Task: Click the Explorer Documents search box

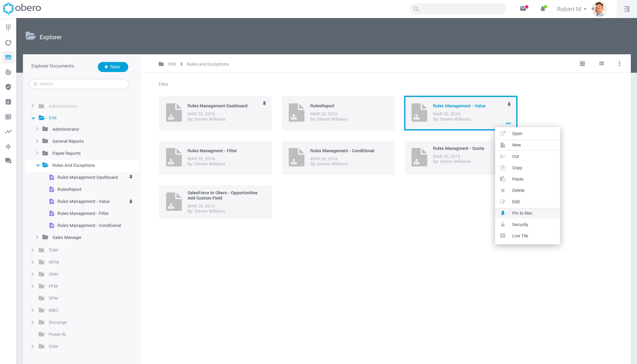Action: click(x=79, y=84)
